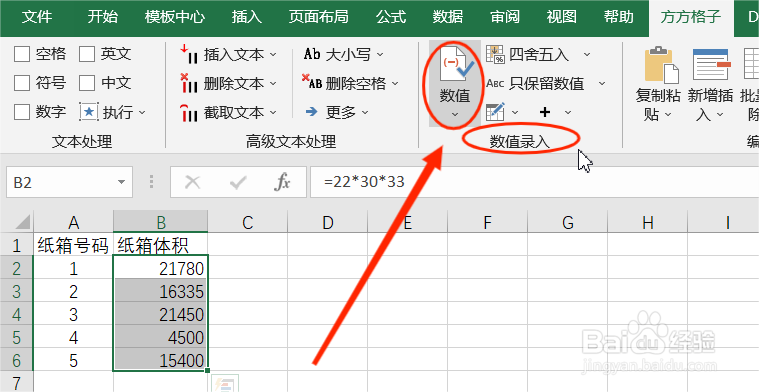Select column B header
The width and height of the screenshot is (759, 392).
(x=161, y=222)
